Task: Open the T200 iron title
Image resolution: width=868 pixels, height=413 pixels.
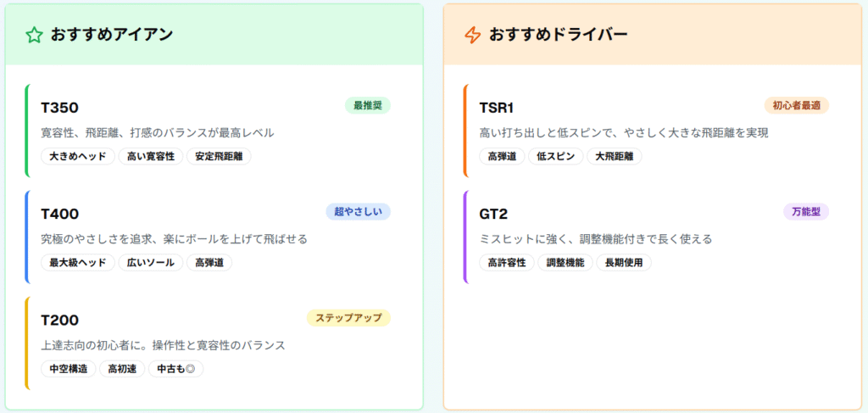Action: point(60,320)
